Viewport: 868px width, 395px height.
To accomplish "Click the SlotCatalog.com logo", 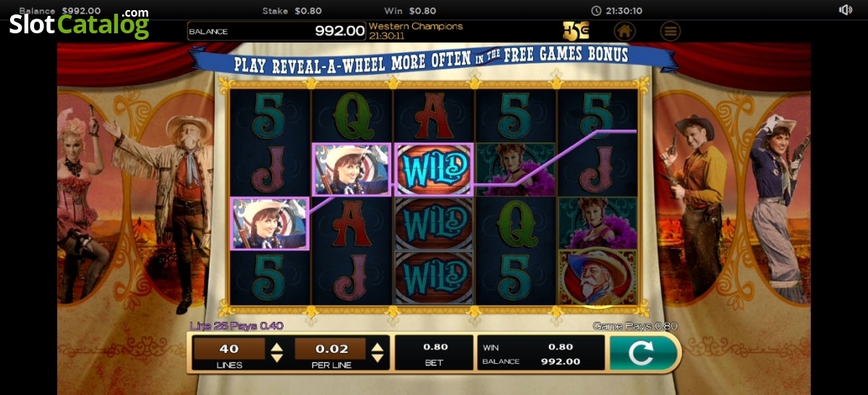I will pyautogui.click(x=79, y=24).
